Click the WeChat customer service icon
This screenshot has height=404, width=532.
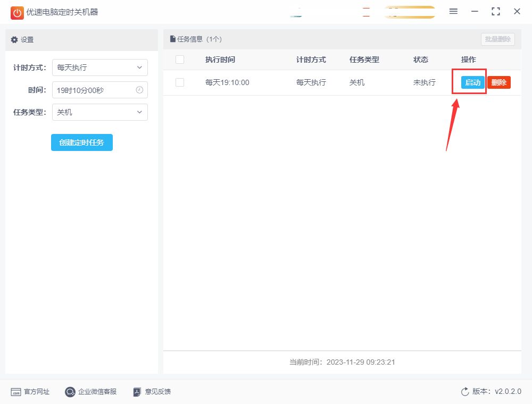click(x=70, y=392)
